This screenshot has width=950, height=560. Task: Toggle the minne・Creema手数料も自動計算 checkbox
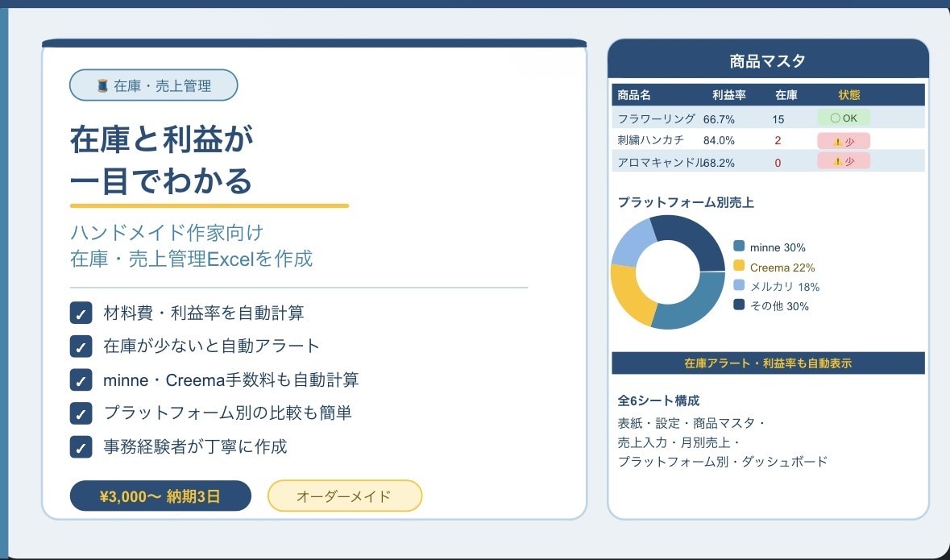81,380
